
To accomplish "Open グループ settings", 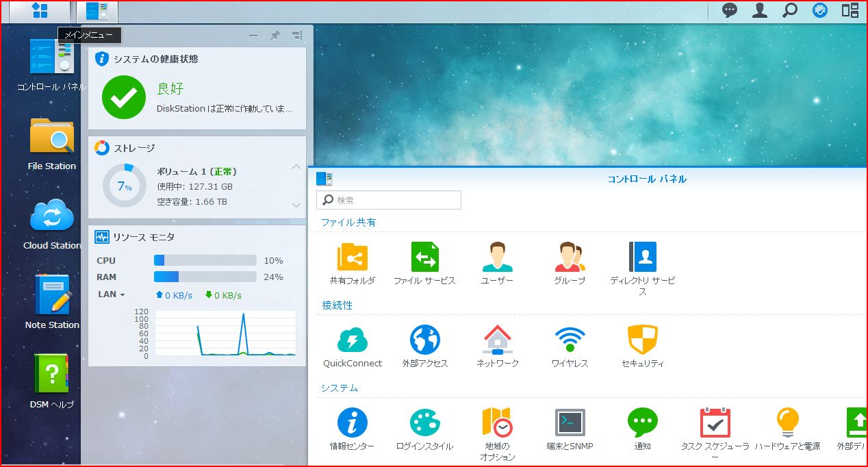I will click(x=570, y=264).
